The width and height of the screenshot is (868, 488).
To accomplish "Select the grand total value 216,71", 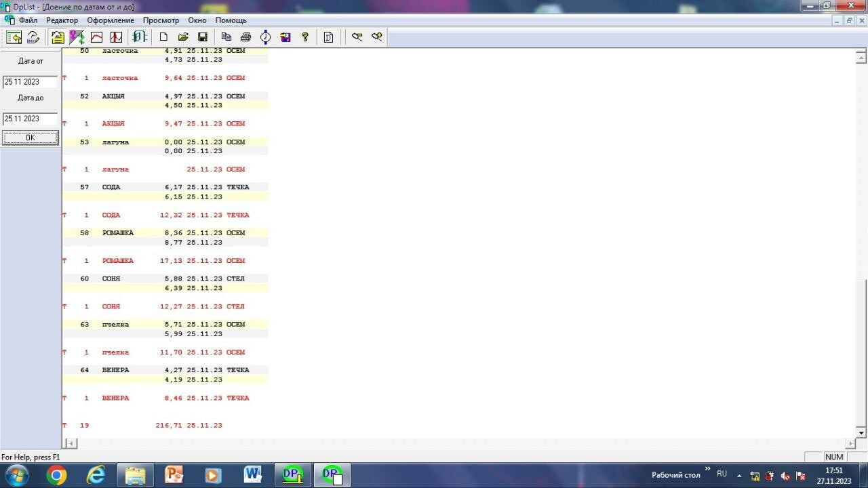I will point(169,426).
